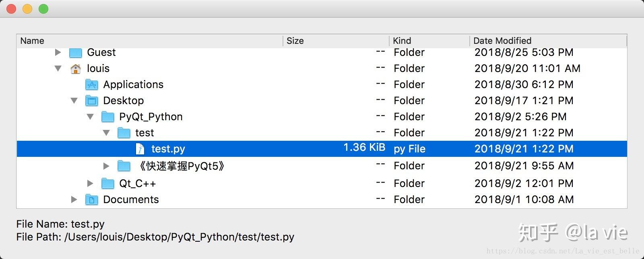This screenshot has width=644, height=259.
Task: Click the test.py Python file icon
Action: click(140, 149)
